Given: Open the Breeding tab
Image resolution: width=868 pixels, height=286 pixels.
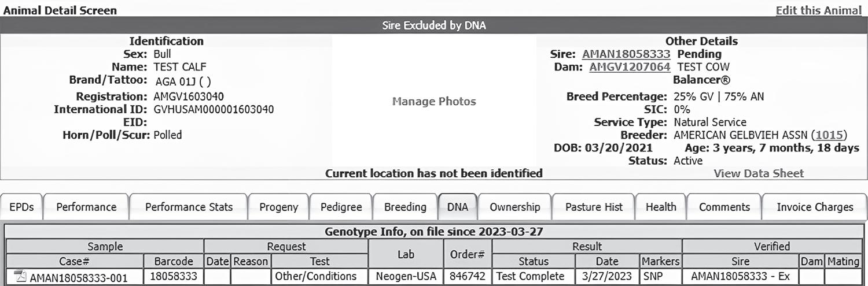Looking at the screenshot, I should [405, 207].
